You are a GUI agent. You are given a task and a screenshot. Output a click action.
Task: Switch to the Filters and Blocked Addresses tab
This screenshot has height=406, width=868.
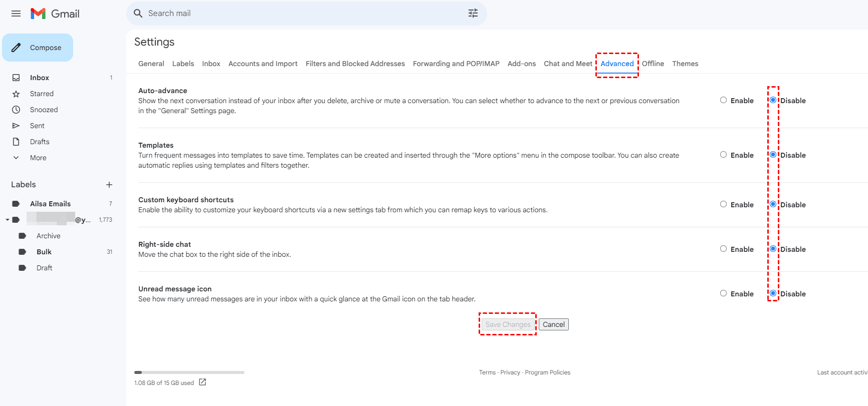[x=355, y=64]
